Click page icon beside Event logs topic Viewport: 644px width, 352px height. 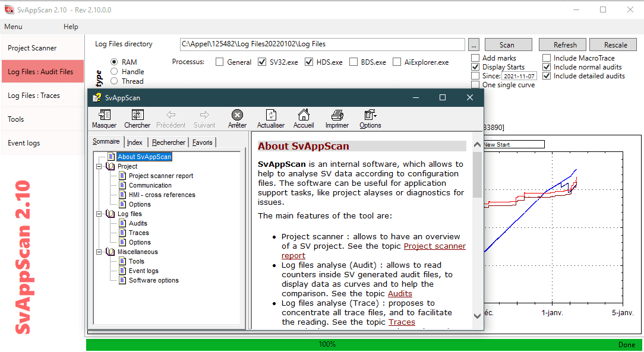coord(122,270)
